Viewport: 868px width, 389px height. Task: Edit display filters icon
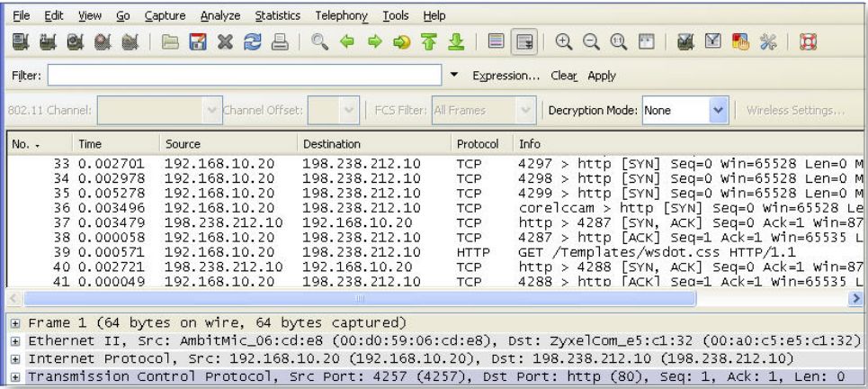tap(713, 42)
